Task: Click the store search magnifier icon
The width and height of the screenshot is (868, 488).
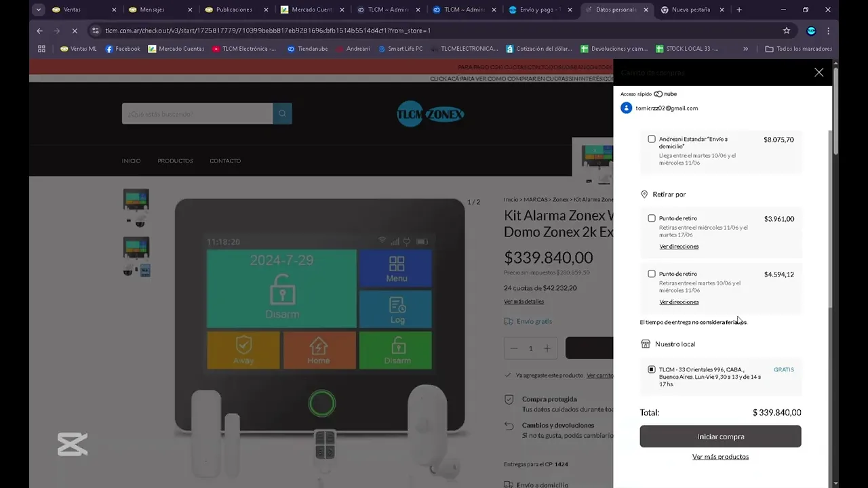Action: point(283,114)
